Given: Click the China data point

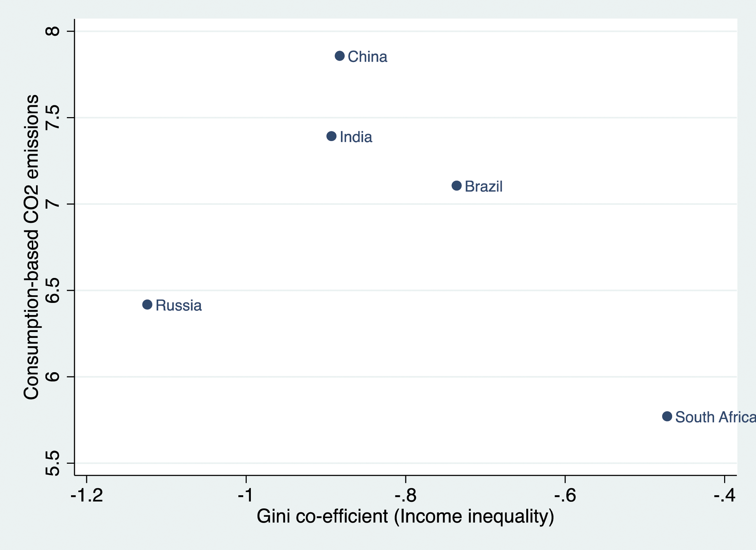Looking at the screenshot, I should click(x=340, y=56).
